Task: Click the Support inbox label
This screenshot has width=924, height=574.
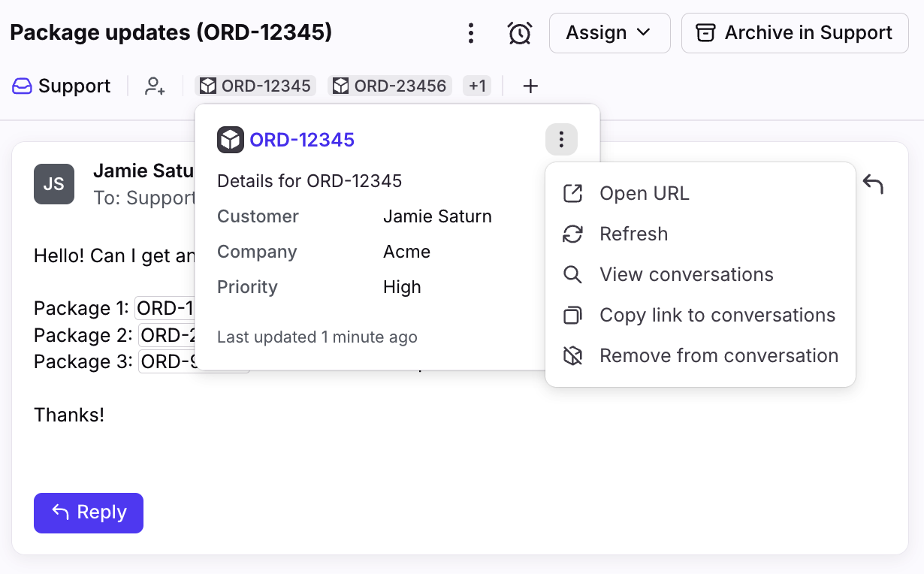Action: (x=62, y=86)
